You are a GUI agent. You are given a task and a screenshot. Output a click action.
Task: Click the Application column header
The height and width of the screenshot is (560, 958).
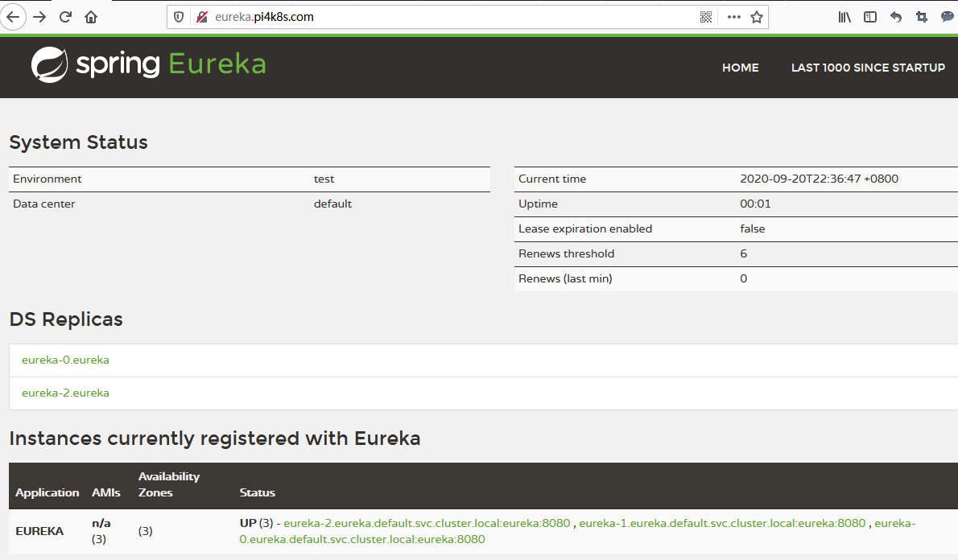[47, 493]
